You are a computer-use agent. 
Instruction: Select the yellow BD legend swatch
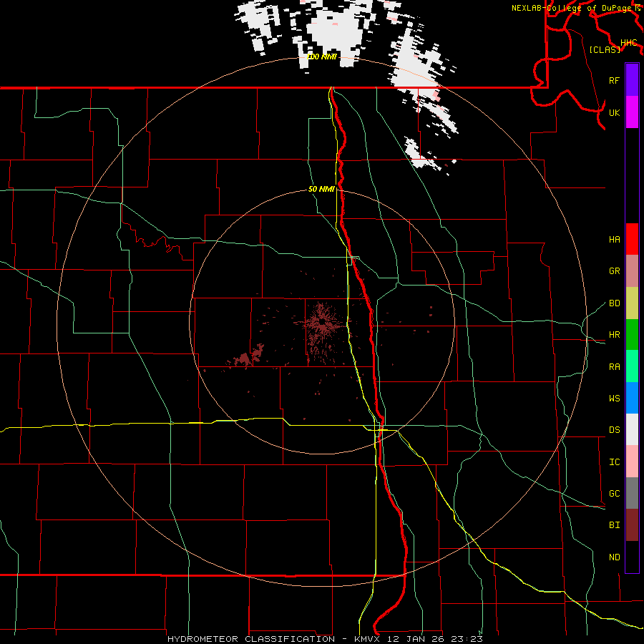pos(632,303)
